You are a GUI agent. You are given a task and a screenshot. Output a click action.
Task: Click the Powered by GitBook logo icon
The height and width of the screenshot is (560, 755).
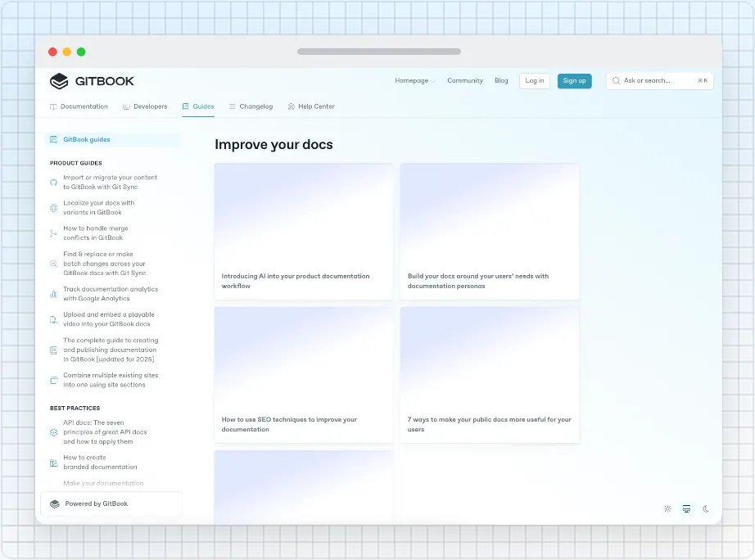(x=55, y=504)
